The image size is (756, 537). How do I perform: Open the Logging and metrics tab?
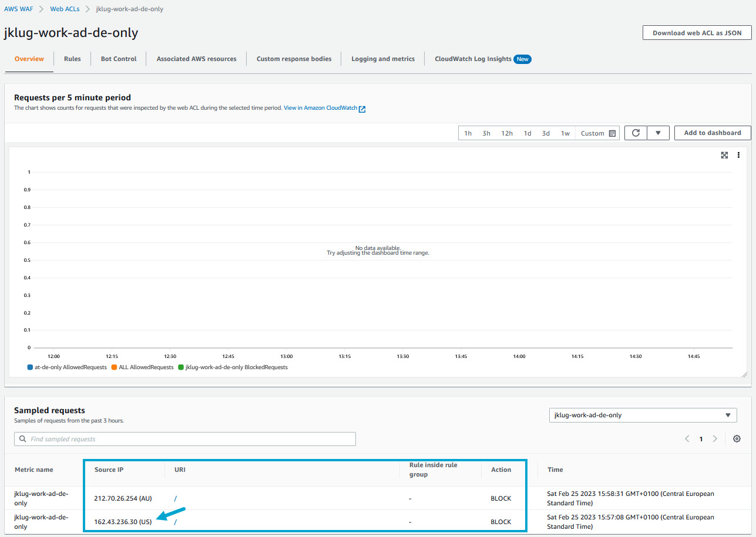[x=382, y=59]
